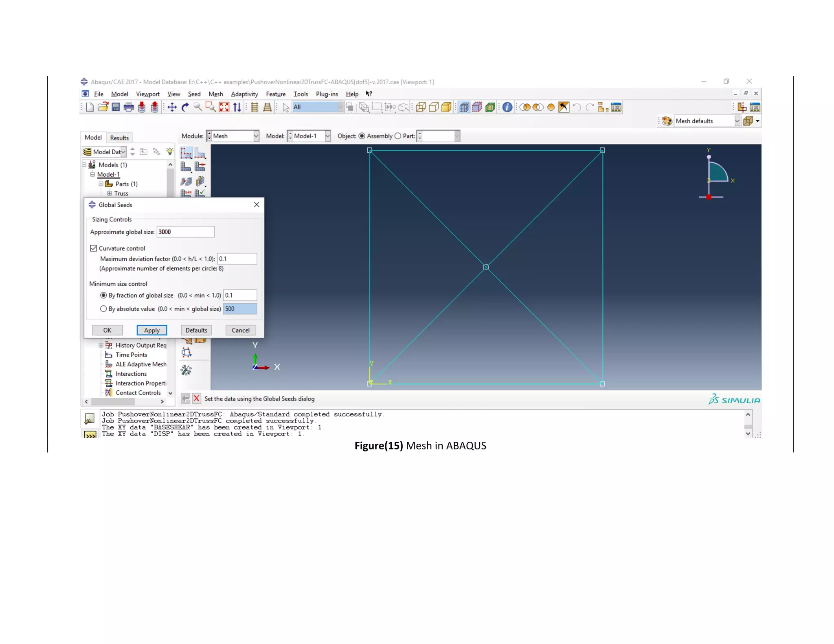
Task: Open the Adaptivity menu
Action: pos(244,94)
